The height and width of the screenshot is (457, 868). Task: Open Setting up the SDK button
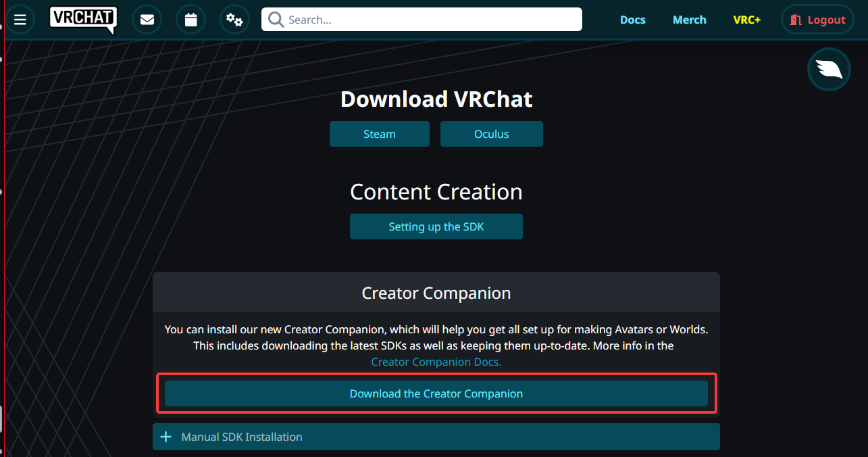click(x=436, y=226)
